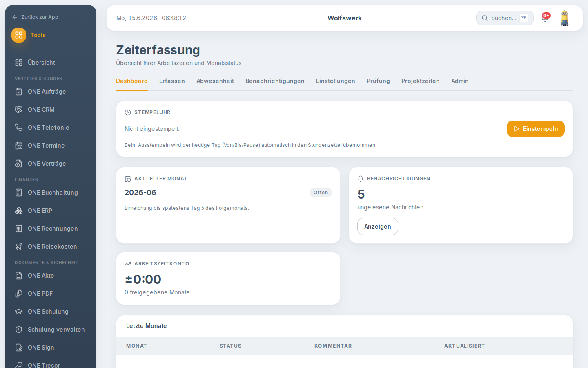Open the Abwesenheit tab
Screen dimensions: 588x368
[x=215, y=81]
